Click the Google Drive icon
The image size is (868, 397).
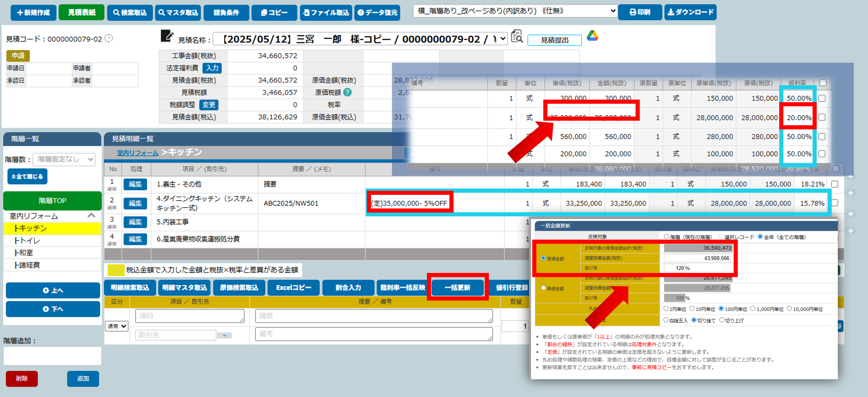tap(592, 36)
